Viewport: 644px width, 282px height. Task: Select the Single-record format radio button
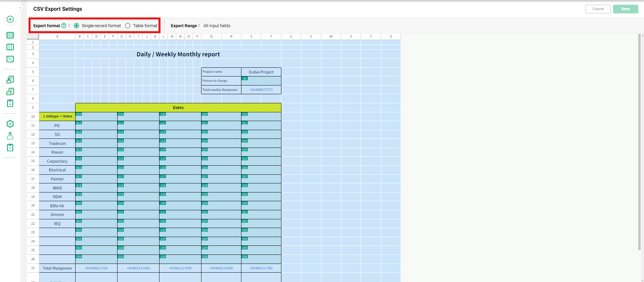[77, 26]
